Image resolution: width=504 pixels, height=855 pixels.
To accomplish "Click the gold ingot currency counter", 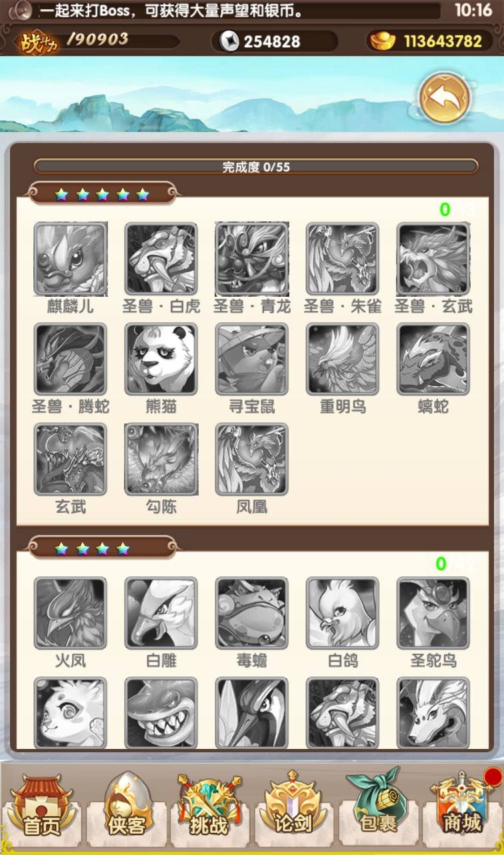I will tap(431, 41).
